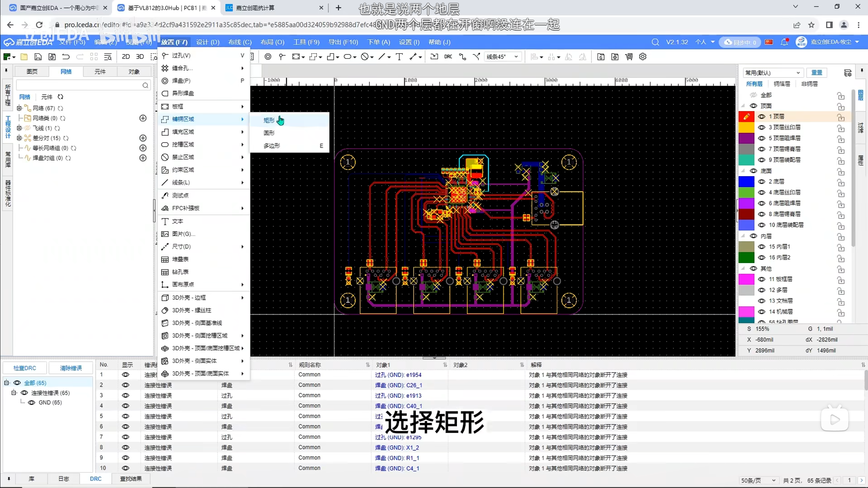Open the 布线 (C) menu
The height and width of the screenshot is (488, 868).
click(x=240, y=42)
